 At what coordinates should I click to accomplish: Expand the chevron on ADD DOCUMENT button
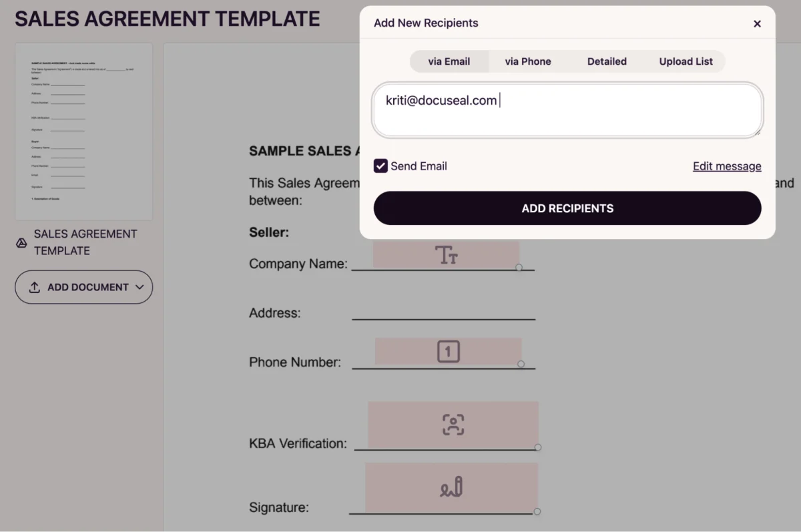140,287
